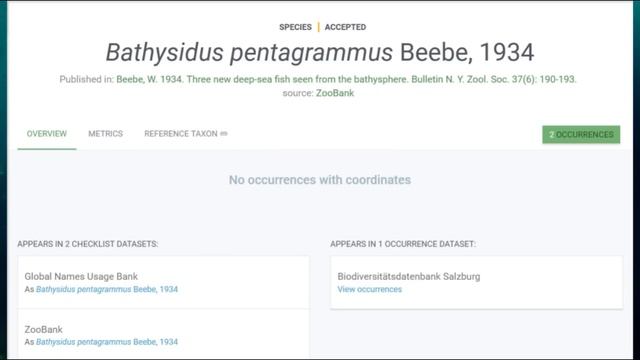Click the link icon beside Reference Taxon
The height and width of the screenshot is (360, 640).
tap(224, 133)
